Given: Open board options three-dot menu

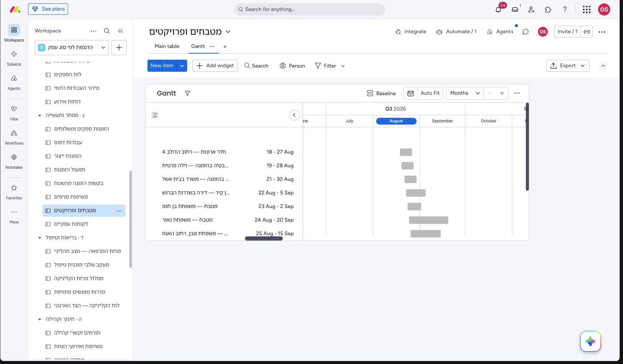Looking at the screenshot, I should click(602, 32).
